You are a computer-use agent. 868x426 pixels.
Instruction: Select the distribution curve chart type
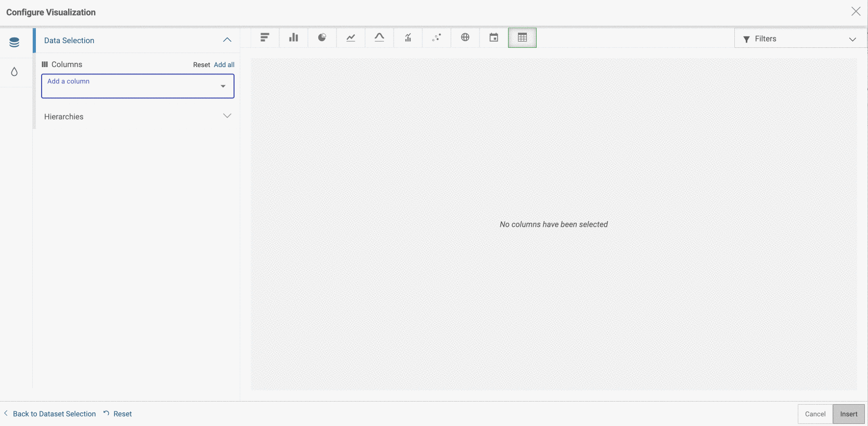point(380,37)
